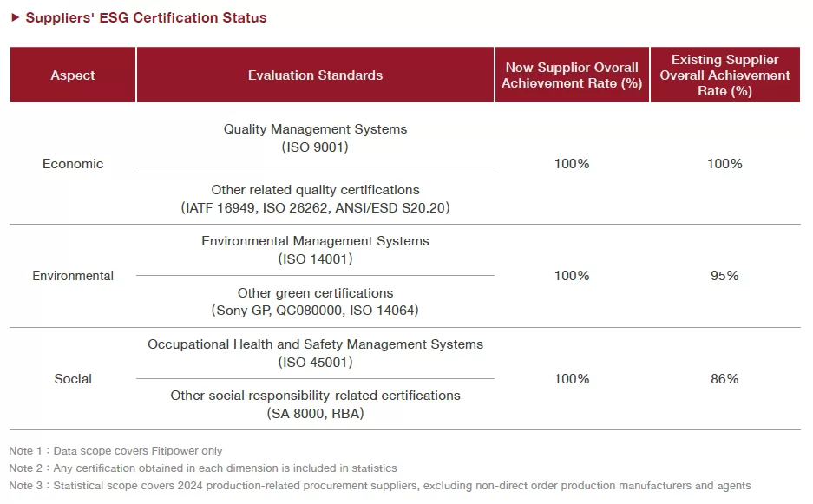Select the Other green certifications cell

point(315,302)
